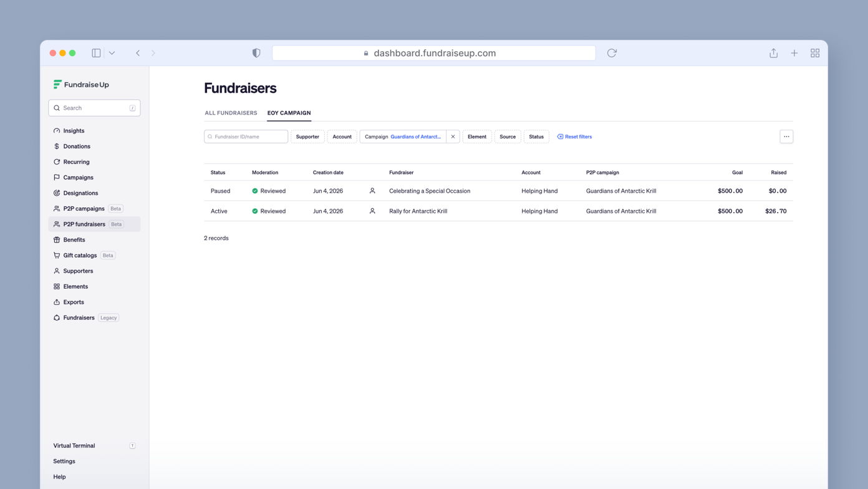Open Celebrating a Special Occasion fundraiser
868x489 pixels.
tap(430, 191)
